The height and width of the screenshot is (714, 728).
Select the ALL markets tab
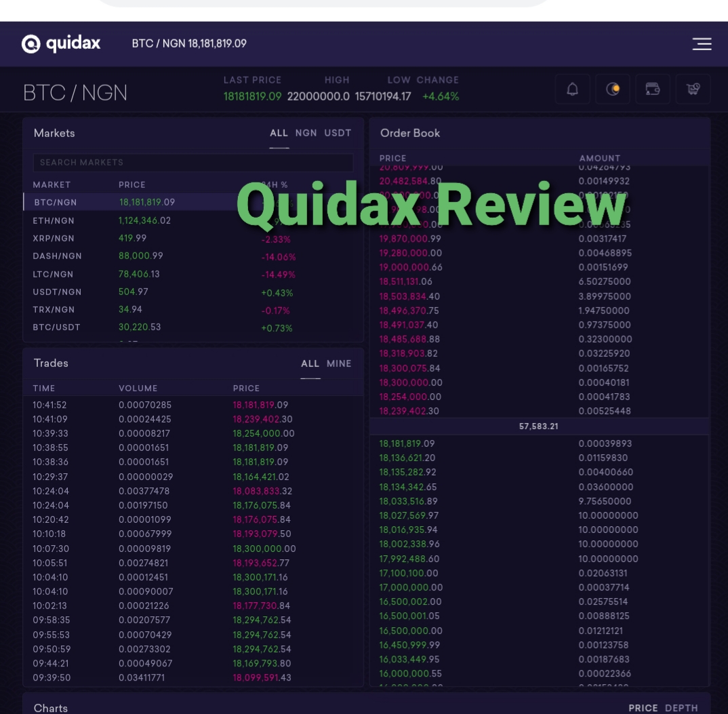pos(279,134)
